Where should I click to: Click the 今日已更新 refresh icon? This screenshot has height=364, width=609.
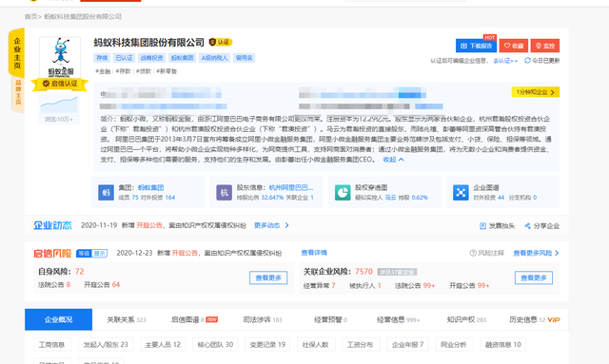pyautogui.click(x=527, y=61)
